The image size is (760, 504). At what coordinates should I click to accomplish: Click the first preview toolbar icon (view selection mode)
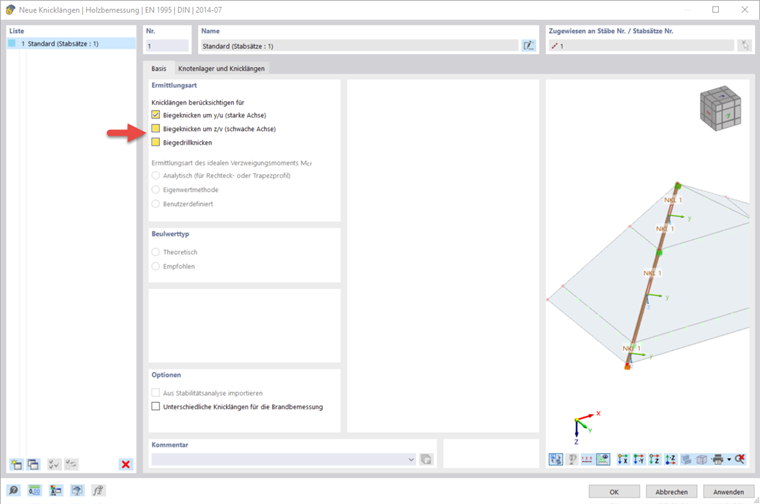[555, 459]
